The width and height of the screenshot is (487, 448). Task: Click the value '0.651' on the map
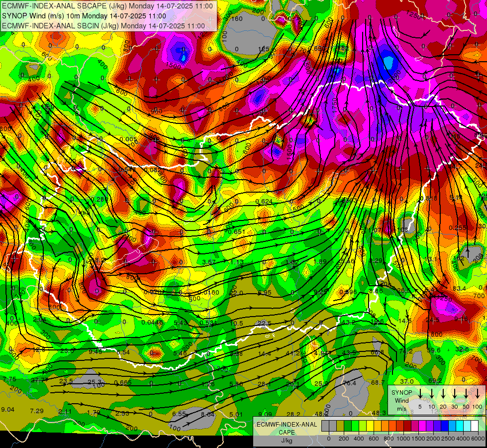click(x=237, y=231)
